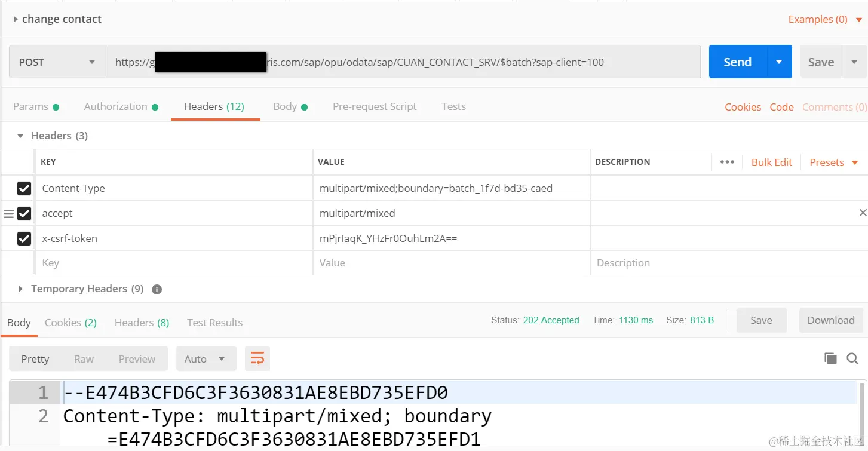Uncheck the accept header checkbox

coord(24,213)
